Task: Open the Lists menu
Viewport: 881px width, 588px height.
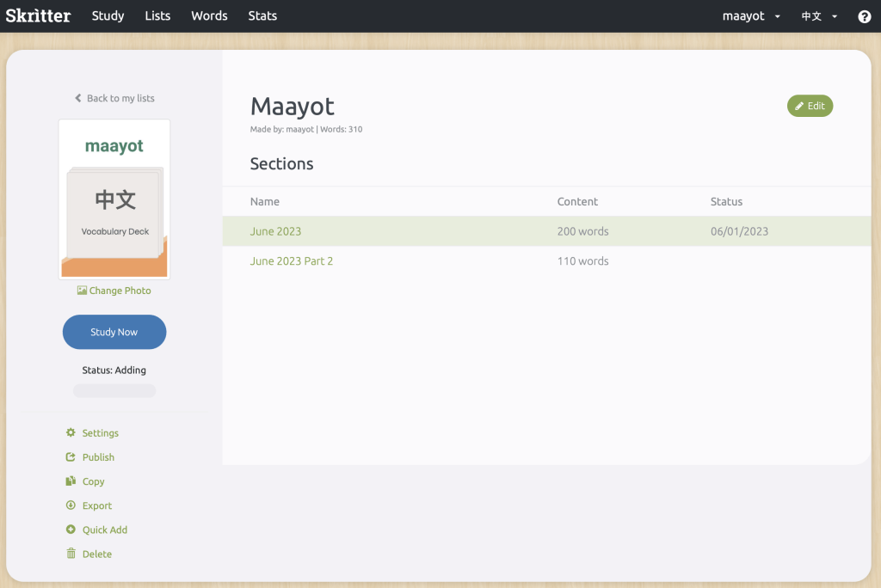Action: (x=157, y=15)
